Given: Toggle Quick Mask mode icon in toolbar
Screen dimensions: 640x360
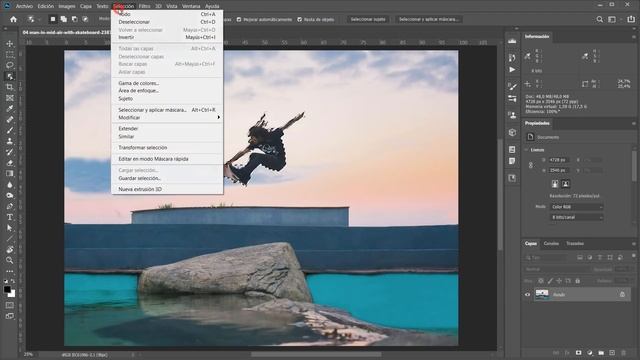Looking at the screenshot, I should tap(9, 305).
